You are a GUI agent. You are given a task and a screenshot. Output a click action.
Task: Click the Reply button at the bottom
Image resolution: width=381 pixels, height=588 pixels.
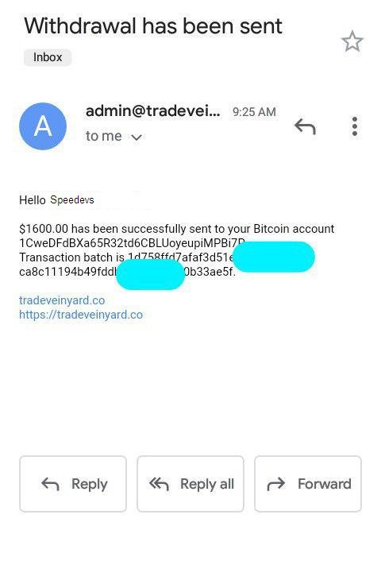click(x=73, y=484)
